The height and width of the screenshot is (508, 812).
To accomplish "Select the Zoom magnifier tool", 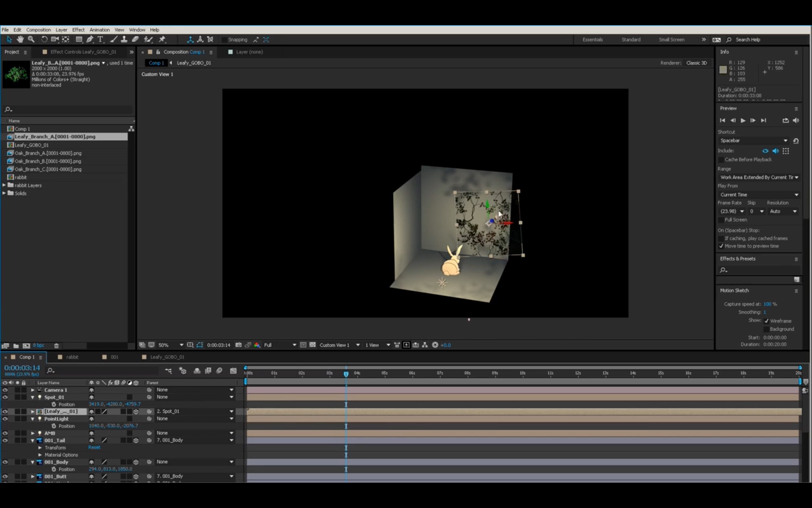I will (31, 39).
